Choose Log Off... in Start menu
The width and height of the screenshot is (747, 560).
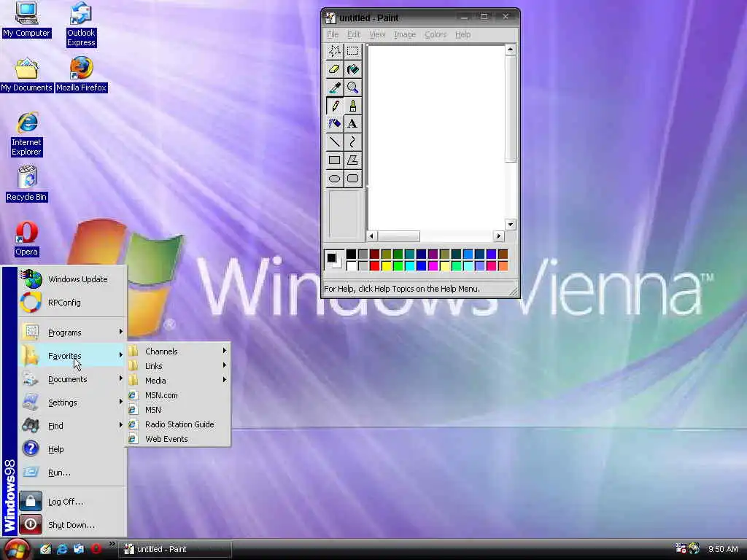click(72, 502)
